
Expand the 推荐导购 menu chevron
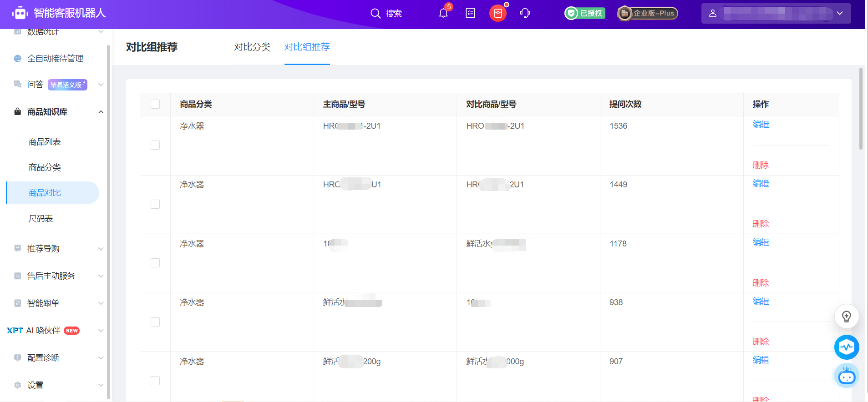click(x=101, y=249)
